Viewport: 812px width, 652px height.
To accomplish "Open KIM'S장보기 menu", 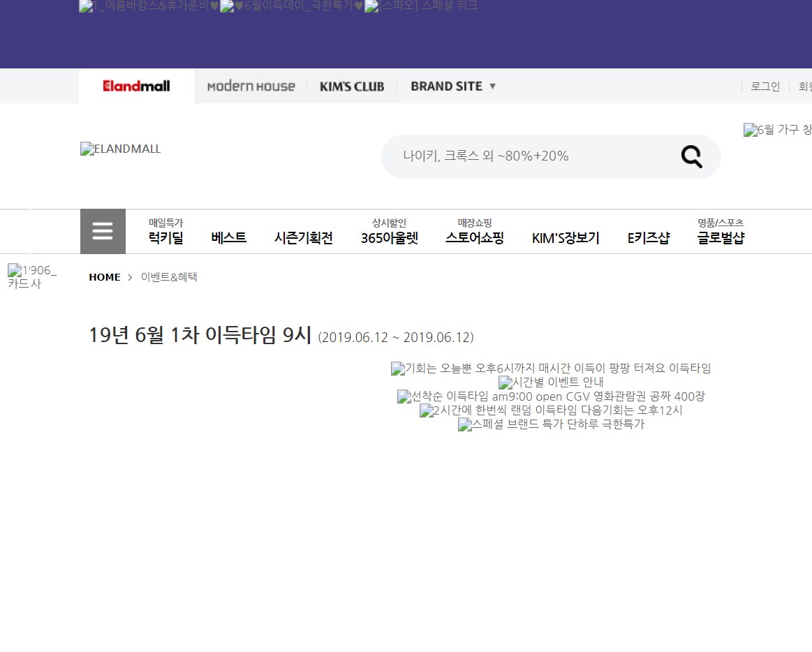I will point(566,237).
